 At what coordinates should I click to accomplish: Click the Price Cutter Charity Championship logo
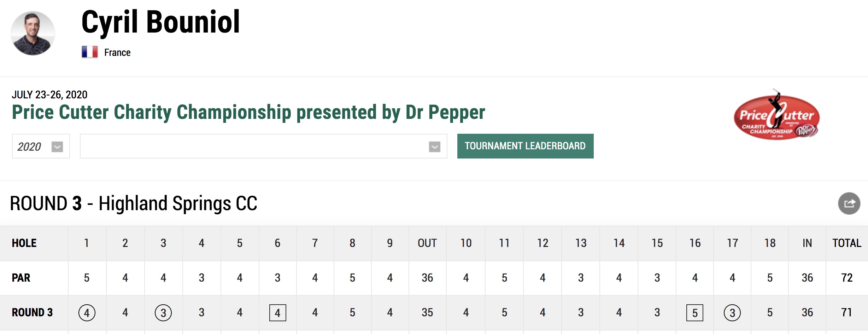coord(776,116)
